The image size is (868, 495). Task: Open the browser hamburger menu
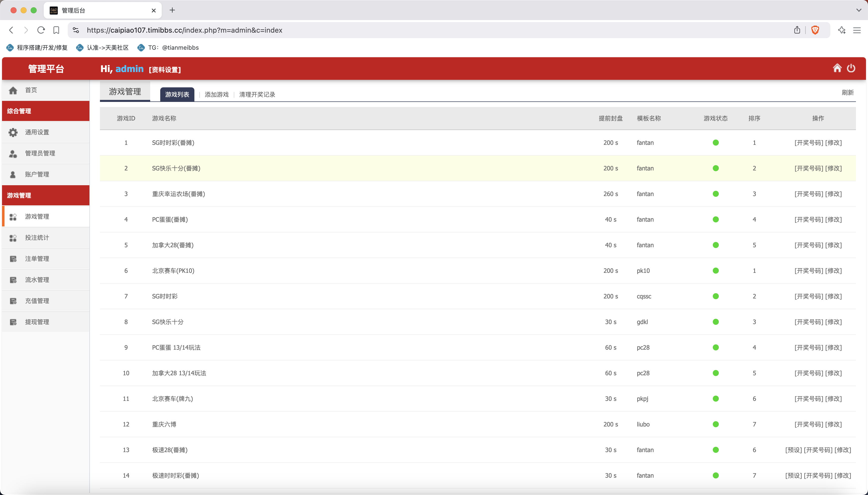point(857,30)
